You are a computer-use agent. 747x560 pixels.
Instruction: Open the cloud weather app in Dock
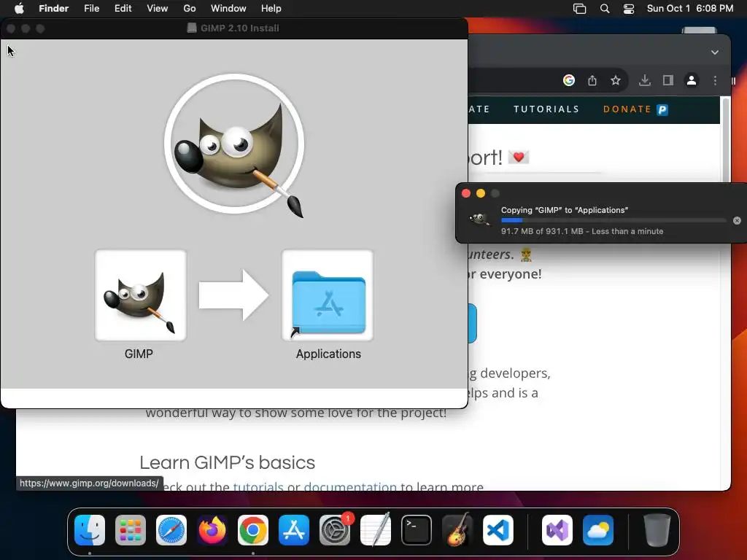coord(598,530)
